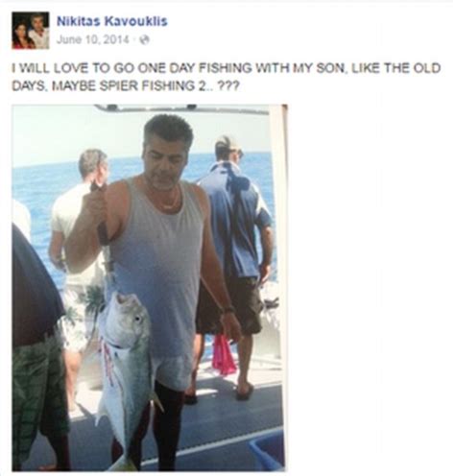
Task: Click the profile picture thumbnail beside the name
Action: pyautogui.click(x=31, y=31)
